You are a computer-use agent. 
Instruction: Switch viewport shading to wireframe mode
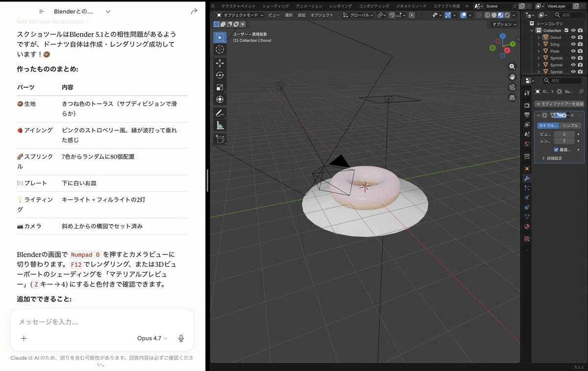[x=488, y=15]
